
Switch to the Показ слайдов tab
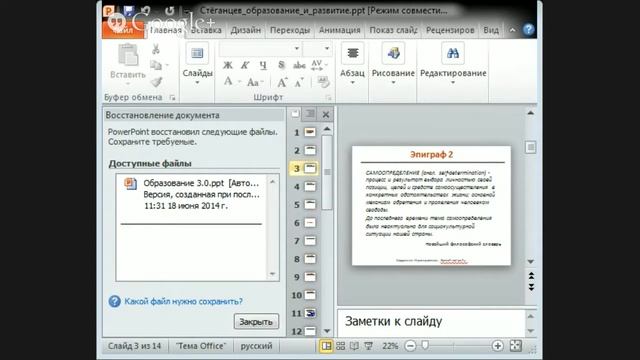coord(393,30)
